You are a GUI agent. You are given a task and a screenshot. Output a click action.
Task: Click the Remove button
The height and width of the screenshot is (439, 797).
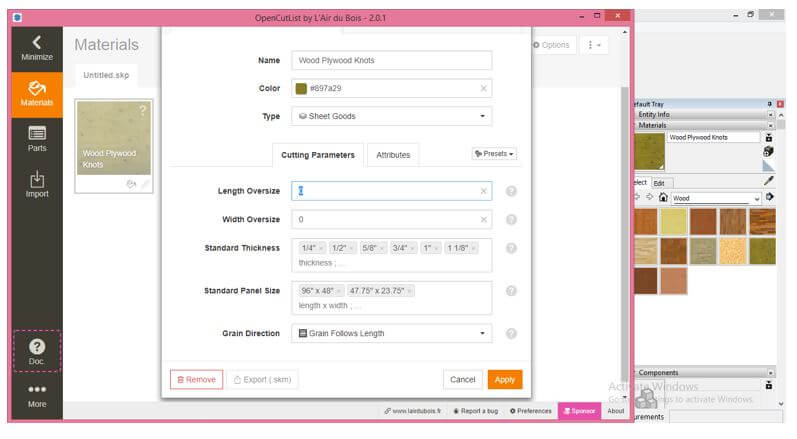pos(196,380)
